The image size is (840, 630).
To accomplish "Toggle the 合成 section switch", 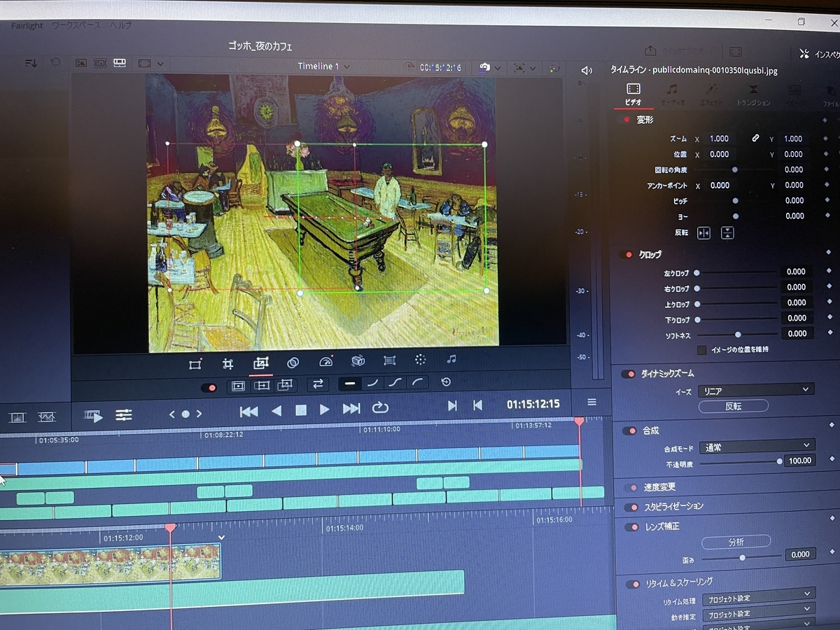I will (629, 431).
